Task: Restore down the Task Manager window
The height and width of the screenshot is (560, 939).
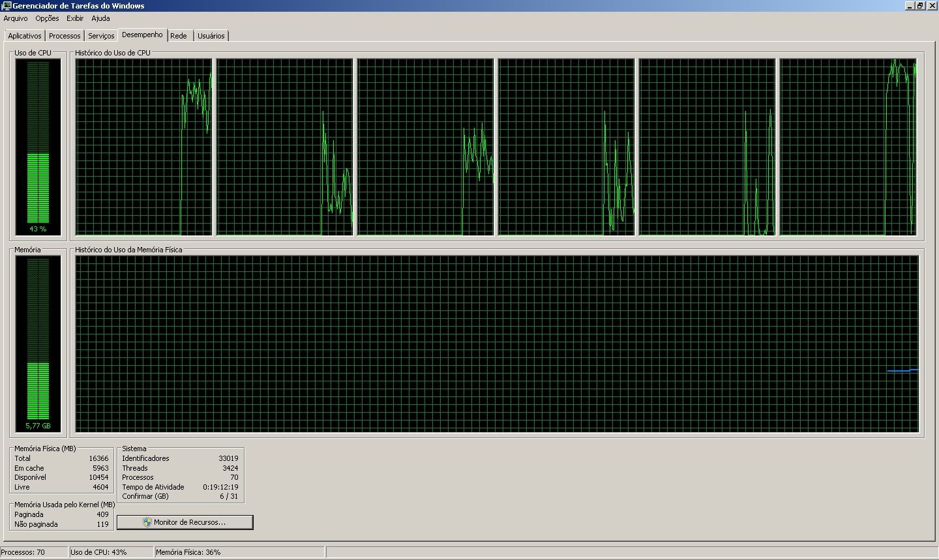Action: point(920,5)
